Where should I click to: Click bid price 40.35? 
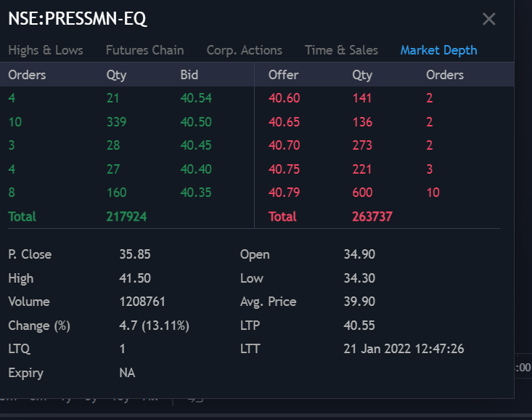[196, 193]
